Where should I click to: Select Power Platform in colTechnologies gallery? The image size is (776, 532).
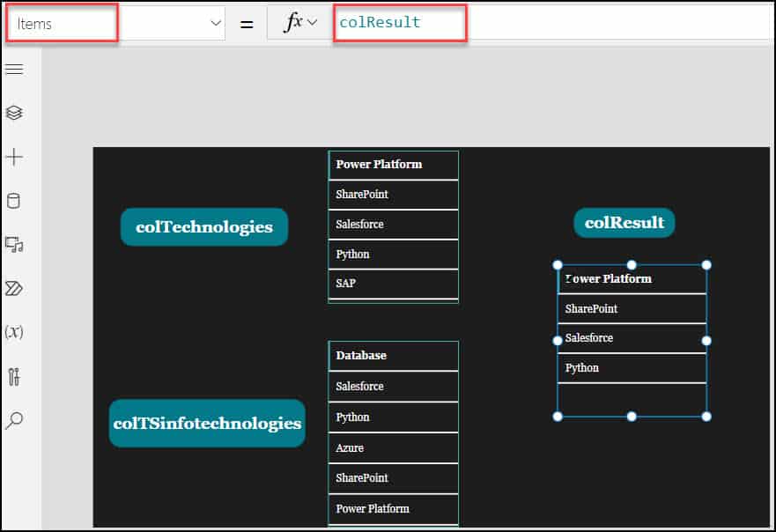394,165
